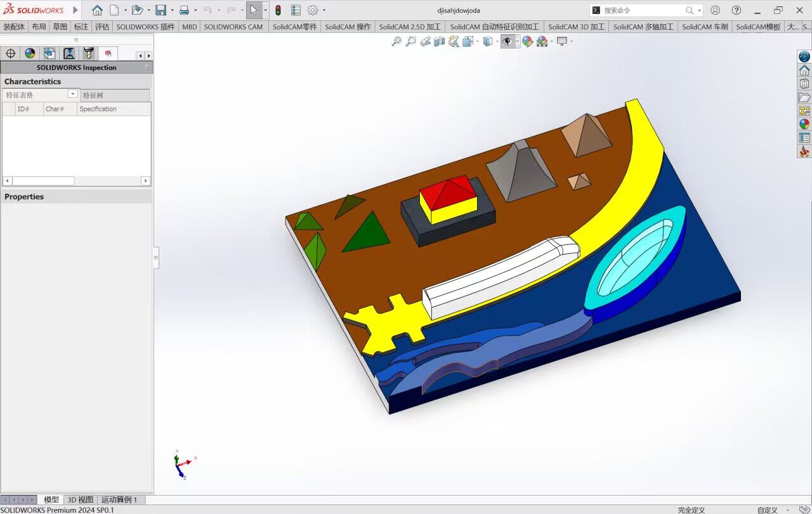This screenshot has width=812, height=514.
Task: Open the View Orientation cube
Action: 468,41
